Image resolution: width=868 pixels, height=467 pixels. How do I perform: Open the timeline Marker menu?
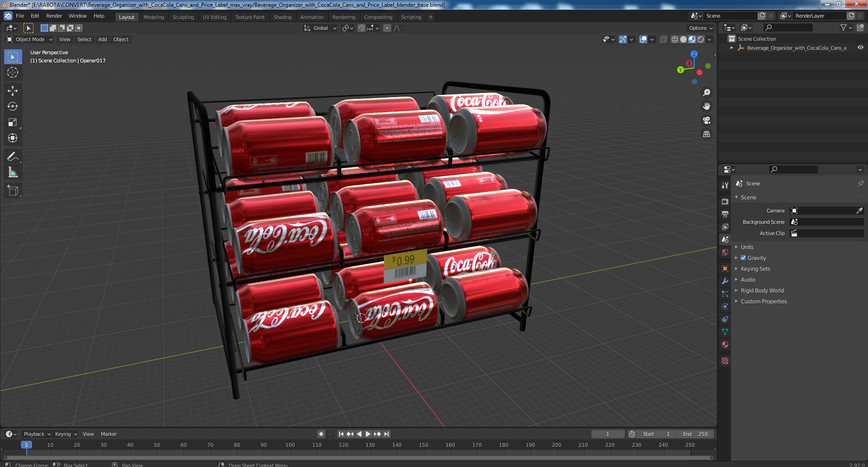109,434
